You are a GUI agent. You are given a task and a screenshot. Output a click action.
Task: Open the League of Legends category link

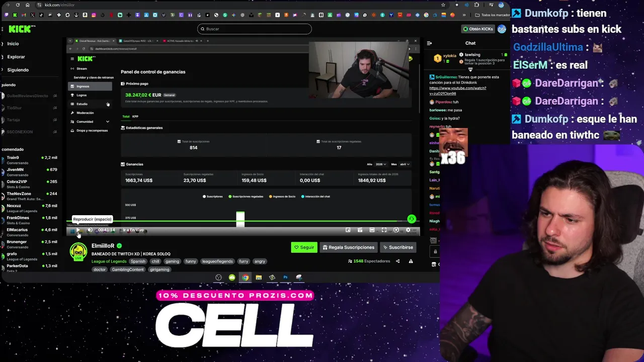click(x=109, y=261)
